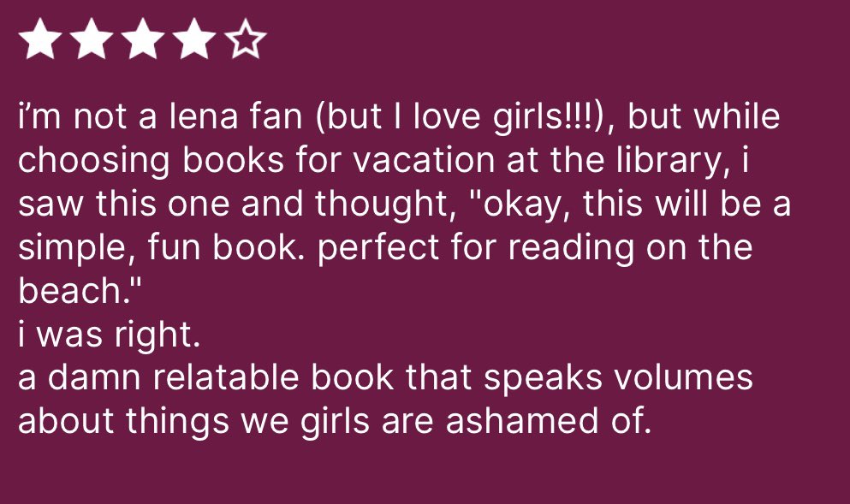Click the fourth filled rating star
The width and height of the screenshot is (850, 504).
(193, 39)
